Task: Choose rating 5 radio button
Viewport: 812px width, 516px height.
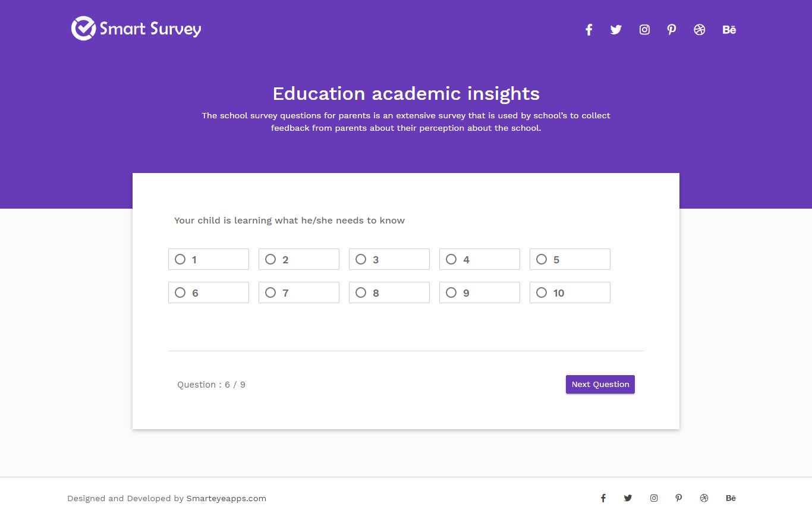Action: tap(570, 259)
